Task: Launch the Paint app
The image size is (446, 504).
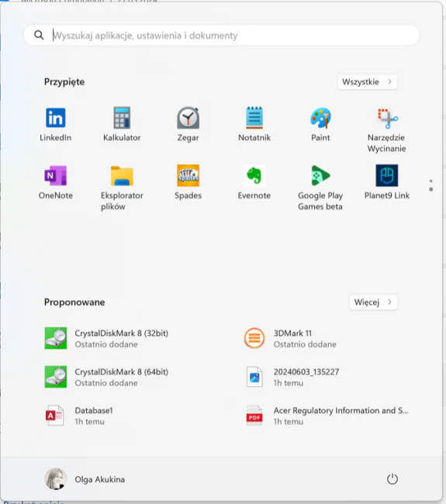Action: tap(320, 124)
